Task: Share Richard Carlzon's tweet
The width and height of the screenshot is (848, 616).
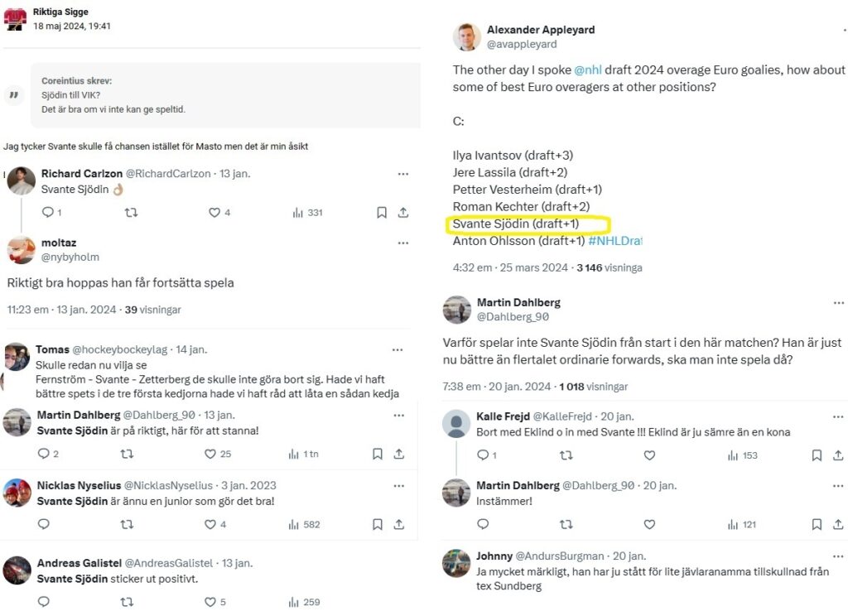Action: coord(403,213)
